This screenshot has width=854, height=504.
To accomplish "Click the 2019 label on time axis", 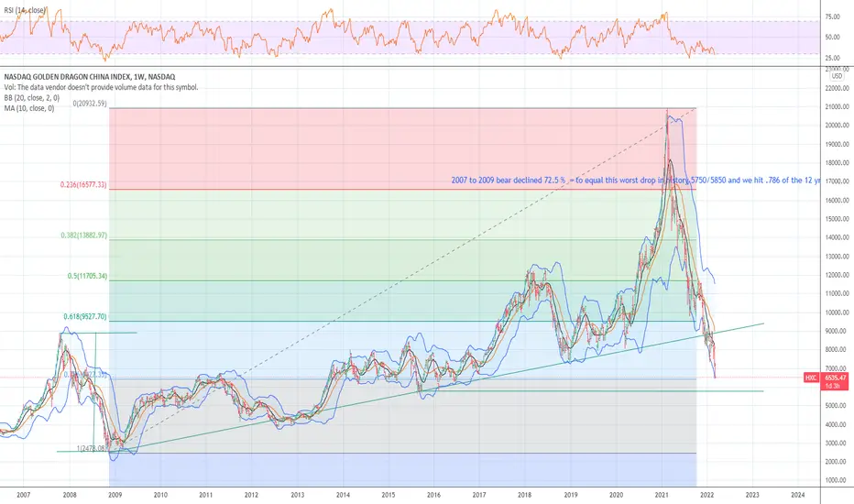I will (x=571, y=495).
